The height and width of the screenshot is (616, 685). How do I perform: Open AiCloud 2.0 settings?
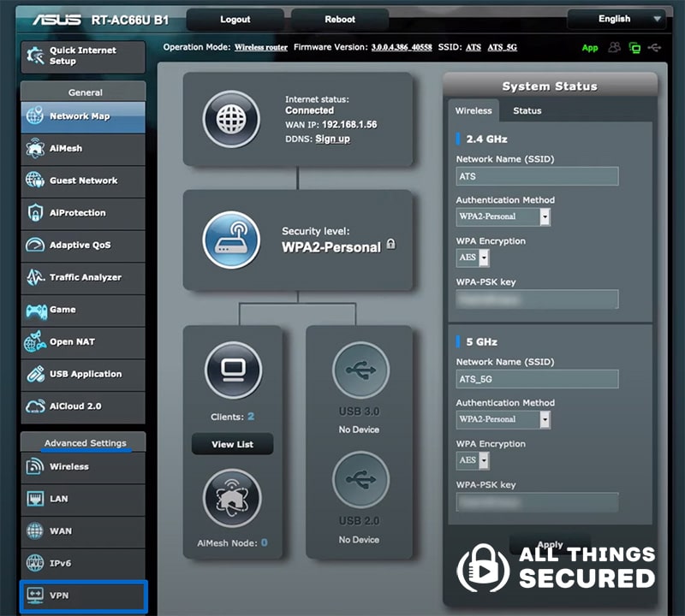pyautogui.click(x=82, y=406)
